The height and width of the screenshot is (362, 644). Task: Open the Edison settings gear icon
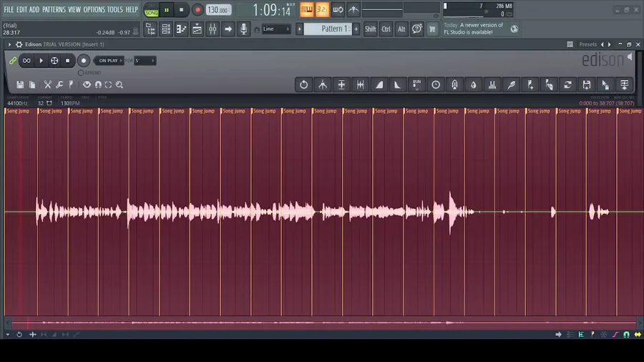[x=19, y=44]
